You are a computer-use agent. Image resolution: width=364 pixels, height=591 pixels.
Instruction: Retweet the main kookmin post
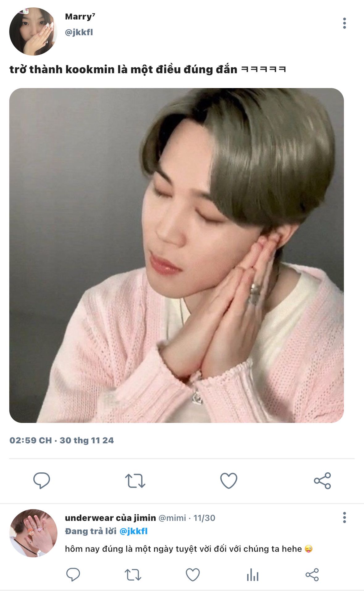point(135,481)
